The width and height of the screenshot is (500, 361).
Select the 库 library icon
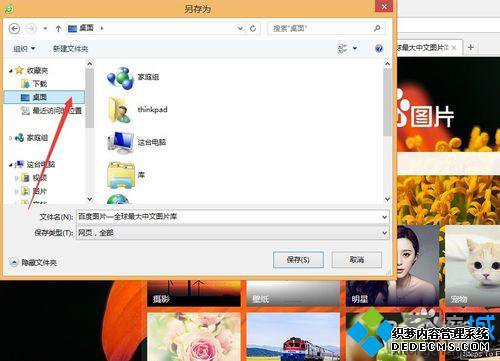(121, 175)
